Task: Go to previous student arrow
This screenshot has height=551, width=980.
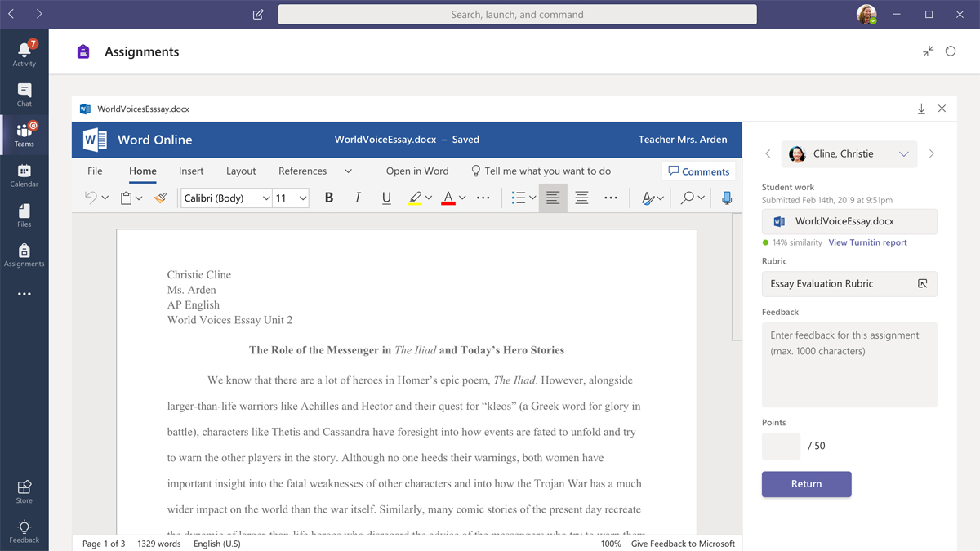Action: (768, 153)
